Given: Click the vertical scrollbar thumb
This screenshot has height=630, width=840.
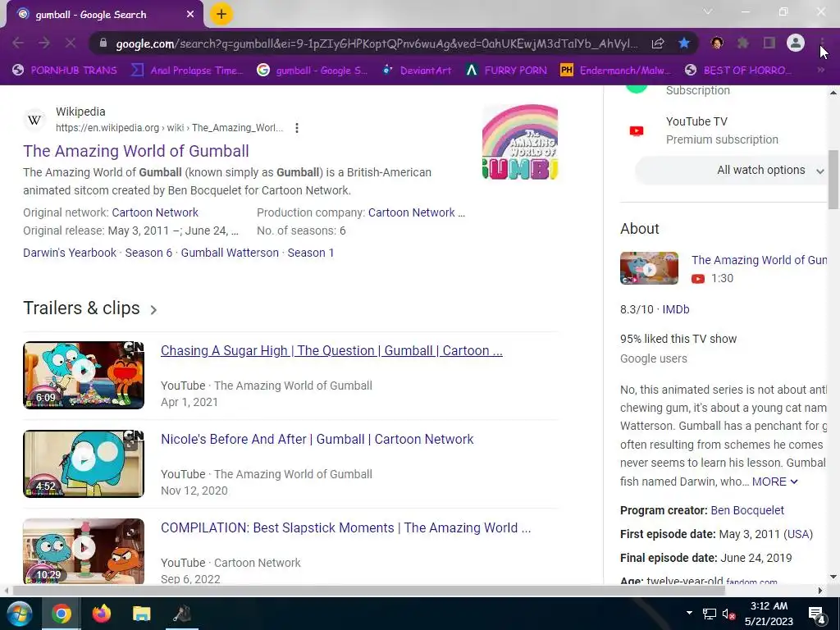Looking at the screenshot, I should pyautogui.click(x=833, y=180).
